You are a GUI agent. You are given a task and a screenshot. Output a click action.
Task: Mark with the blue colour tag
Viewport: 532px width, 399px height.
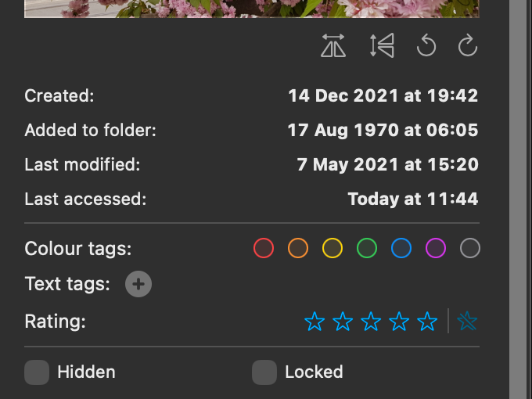pyautogui.click(x=401, y=249)
